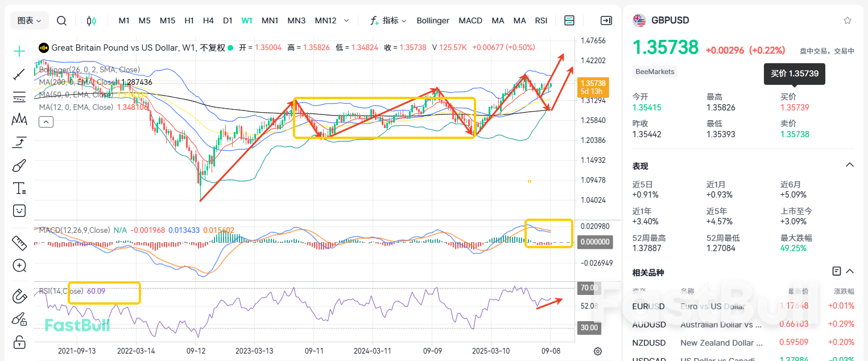Open EURUSD from related symbols list

tap(648, 306)
